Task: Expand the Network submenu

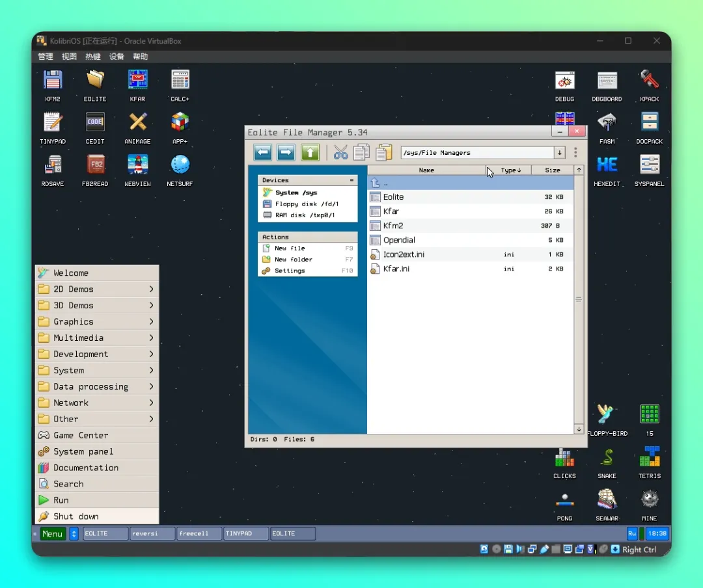Action: point(97,403)
